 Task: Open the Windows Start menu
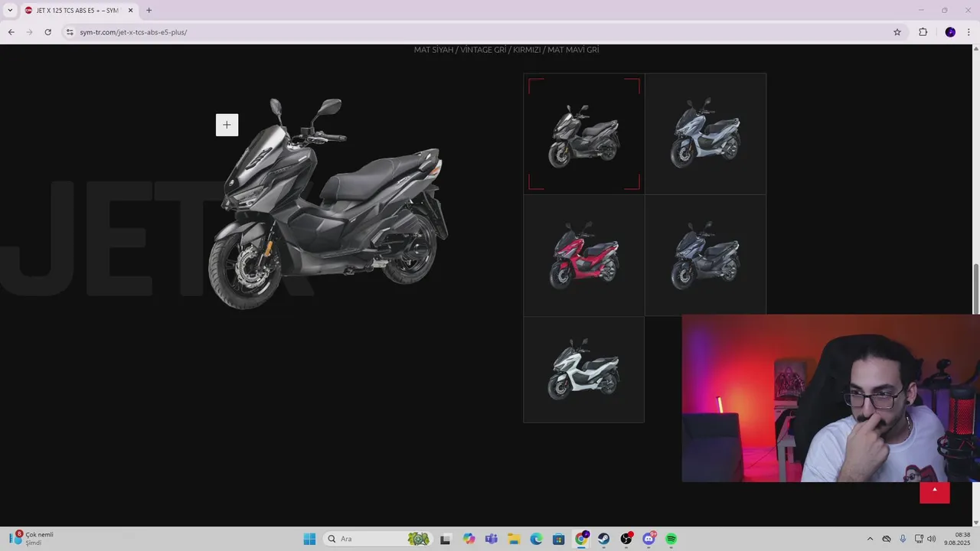309,539
